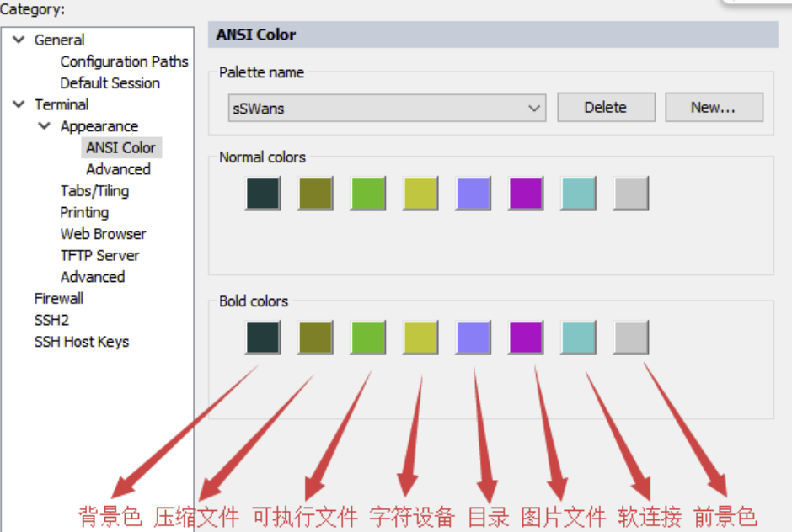Screen dimensions: 792x532
Task: Open Web Browser settings
Action: 103,234
